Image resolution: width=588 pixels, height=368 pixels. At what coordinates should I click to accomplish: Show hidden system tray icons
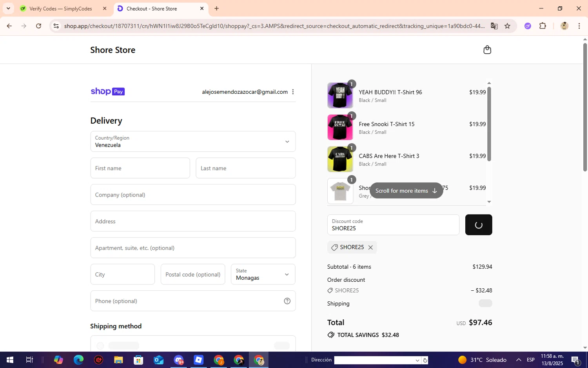click(x=518, y=360)
